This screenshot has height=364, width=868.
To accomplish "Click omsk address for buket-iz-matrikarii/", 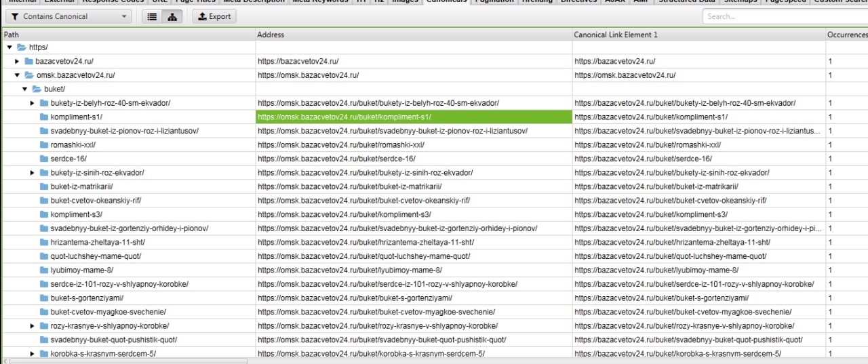I will [x=350, y=186].
